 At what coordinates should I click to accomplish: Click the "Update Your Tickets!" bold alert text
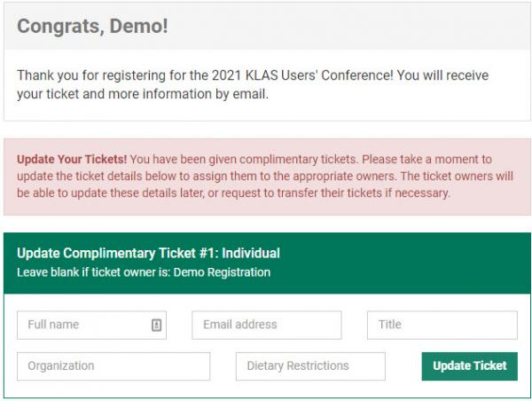[x=72, y=160]
